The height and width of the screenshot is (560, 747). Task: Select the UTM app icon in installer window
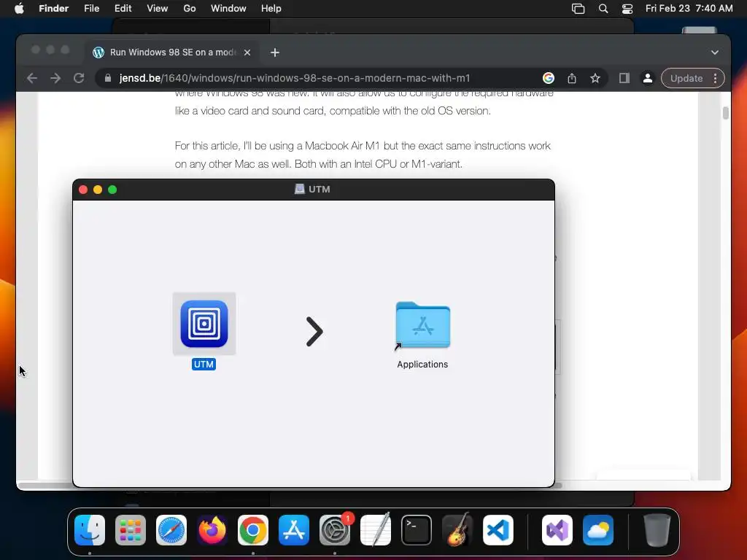coord(204,324)
